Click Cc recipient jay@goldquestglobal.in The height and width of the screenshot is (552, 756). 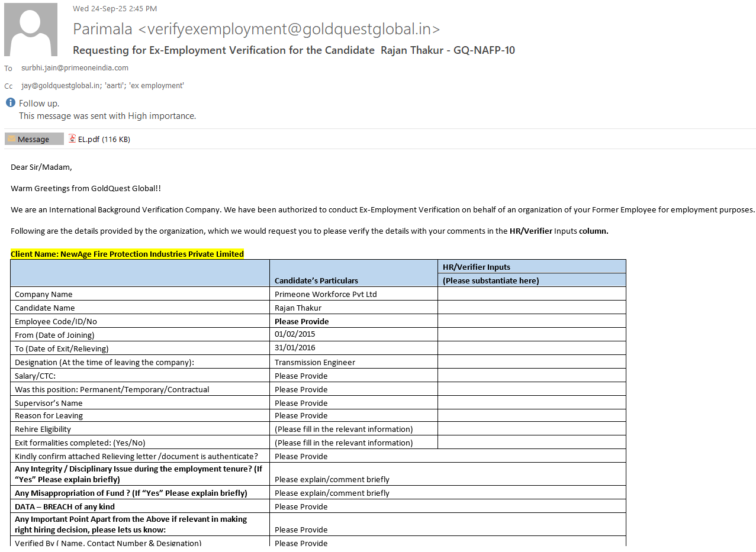coord(61,86)
